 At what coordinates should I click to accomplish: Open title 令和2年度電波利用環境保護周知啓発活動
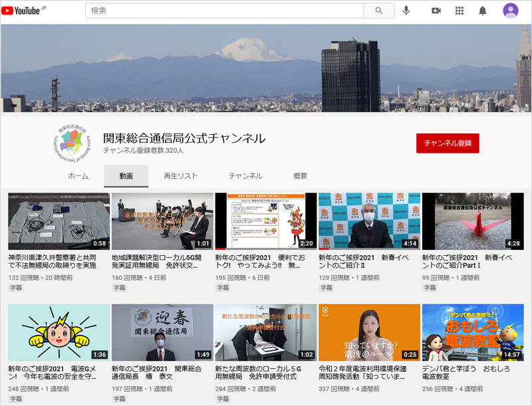(x=362, y=373)
